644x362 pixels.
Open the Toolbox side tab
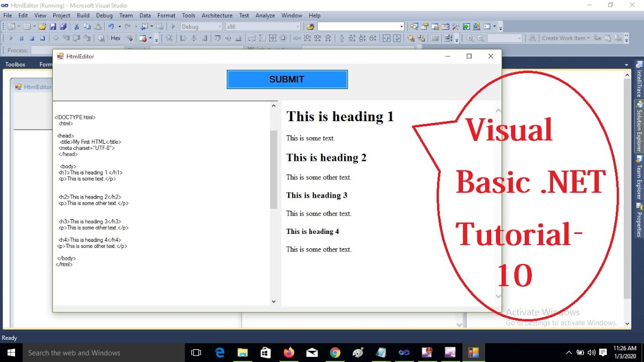tap(15, 64)
